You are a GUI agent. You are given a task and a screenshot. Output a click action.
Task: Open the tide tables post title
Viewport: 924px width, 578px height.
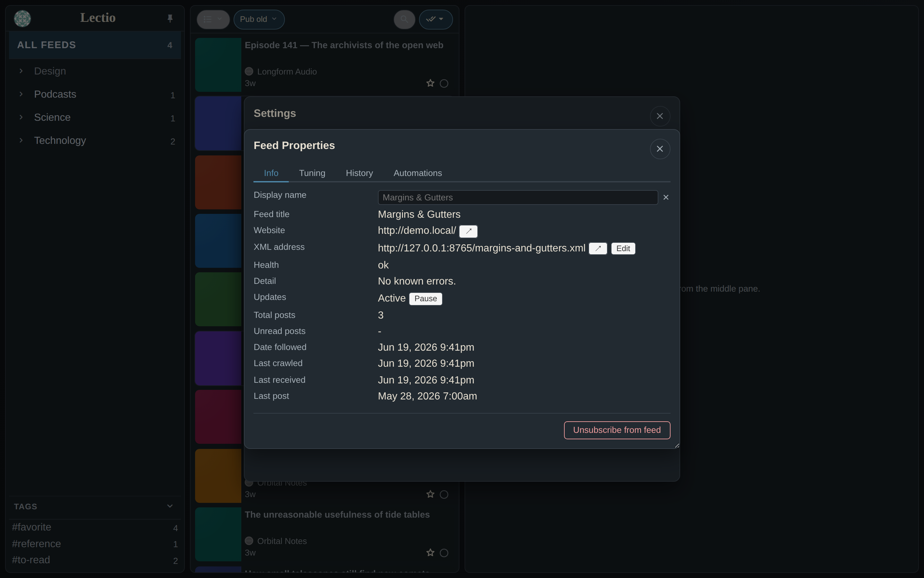(337, 514)
